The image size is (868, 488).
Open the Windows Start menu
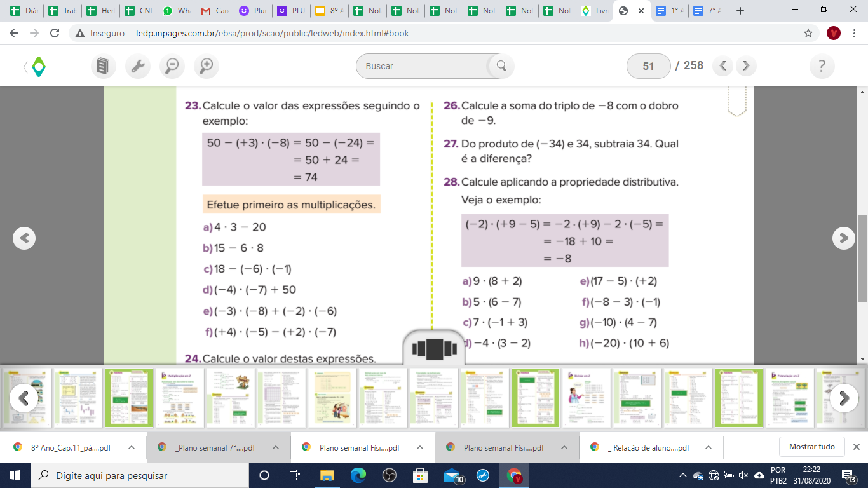(x=15, y=475)
